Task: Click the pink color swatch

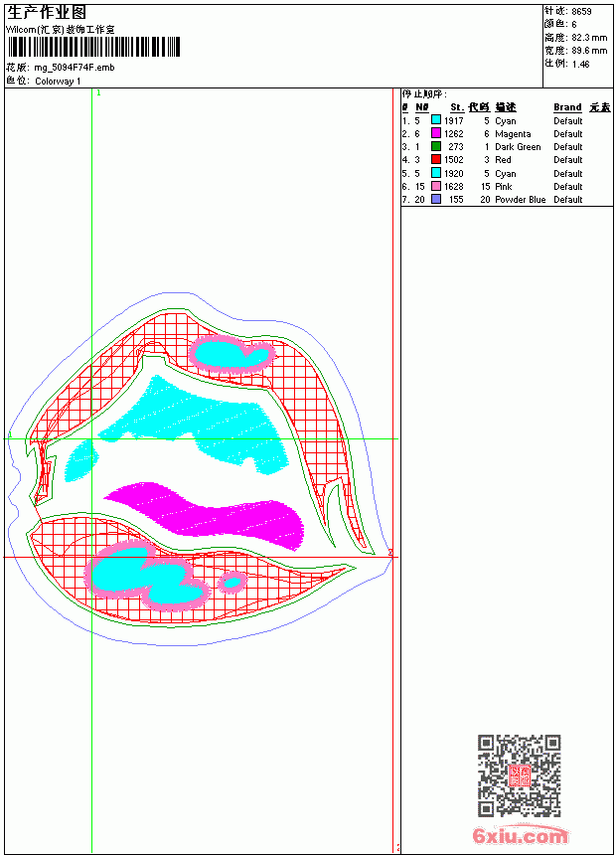Action: point(436,186)
